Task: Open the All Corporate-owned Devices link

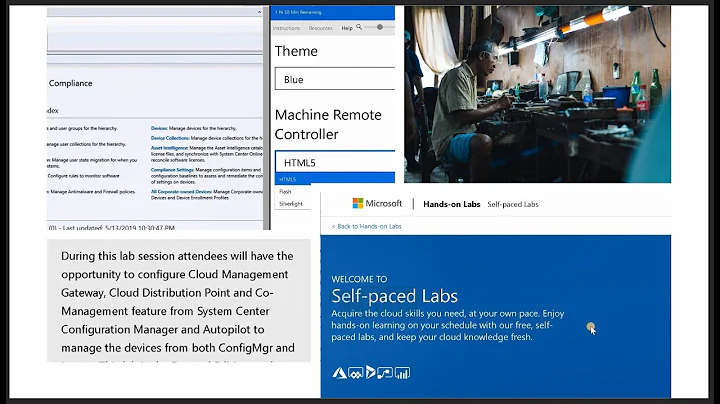Action: tap(181, 192)
